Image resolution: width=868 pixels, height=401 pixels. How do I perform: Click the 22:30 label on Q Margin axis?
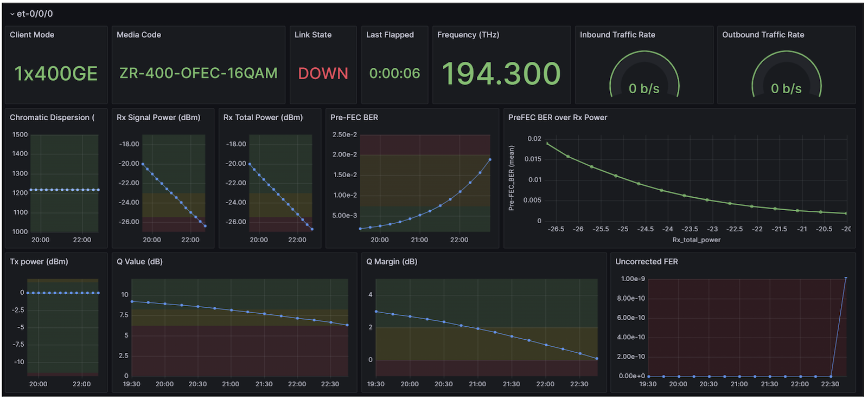tap(579, 384)
